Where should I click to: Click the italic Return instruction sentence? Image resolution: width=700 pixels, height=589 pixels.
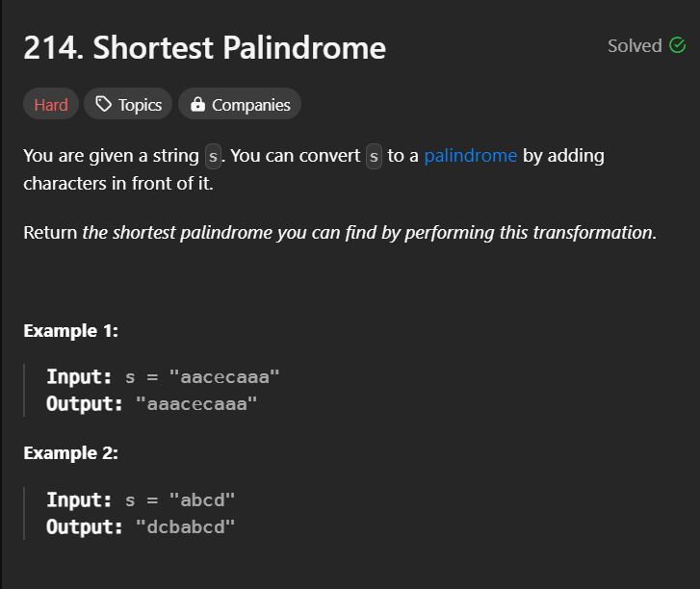pos(369,233)
